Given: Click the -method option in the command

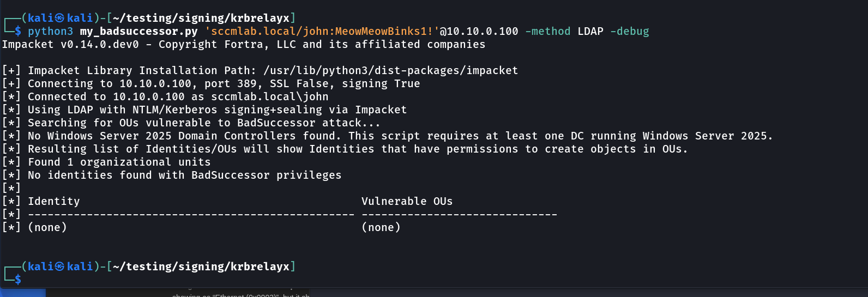Looking at the screenshot, I should pos(547,32).
